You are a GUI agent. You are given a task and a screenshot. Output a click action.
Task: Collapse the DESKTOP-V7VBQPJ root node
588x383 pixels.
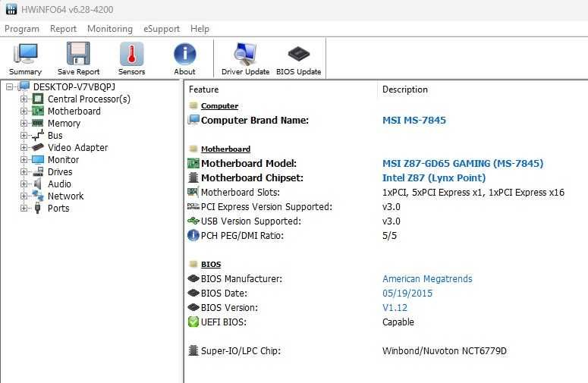pyautogui.click(x=9, y=87)
